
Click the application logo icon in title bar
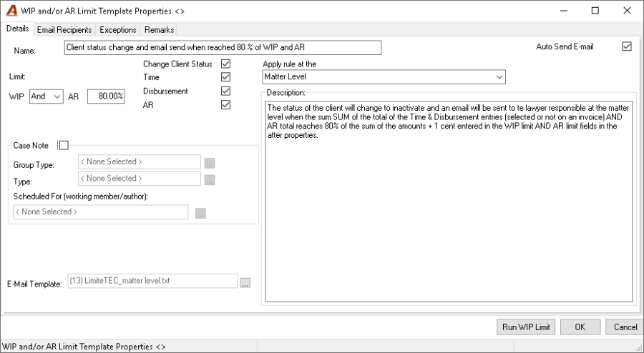(x=11, y=11)
